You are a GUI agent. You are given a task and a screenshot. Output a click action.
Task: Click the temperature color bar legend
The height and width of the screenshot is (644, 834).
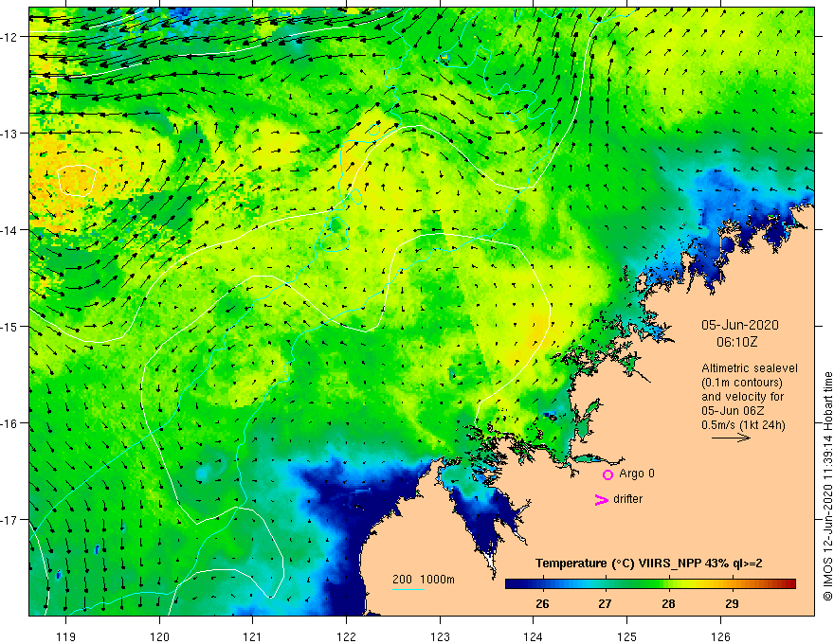pos(650,584)
